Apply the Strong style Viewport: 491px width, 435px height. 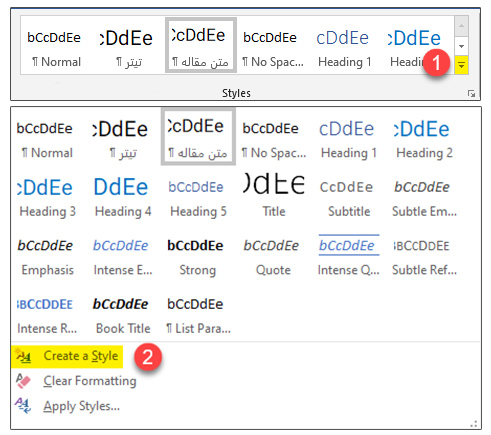[x=197, y=256]
